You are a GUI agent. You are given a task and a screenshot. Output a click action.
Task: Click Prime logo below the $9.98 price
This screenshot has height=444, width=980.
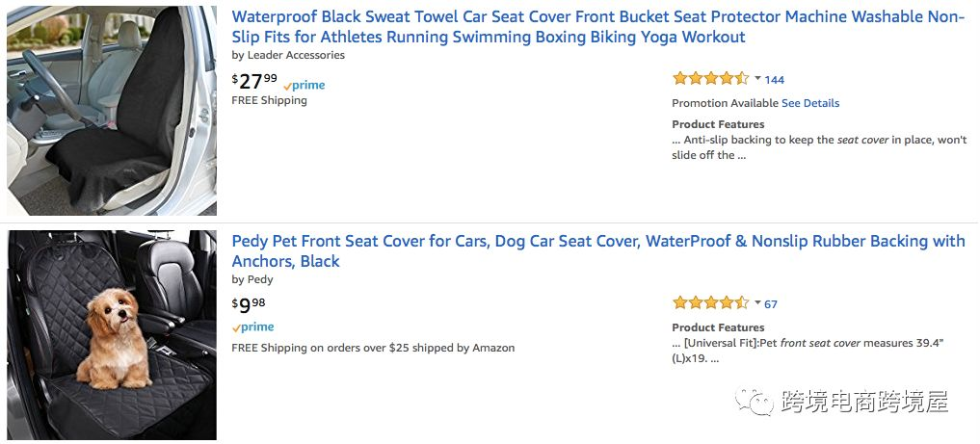[x=253, y=327]
